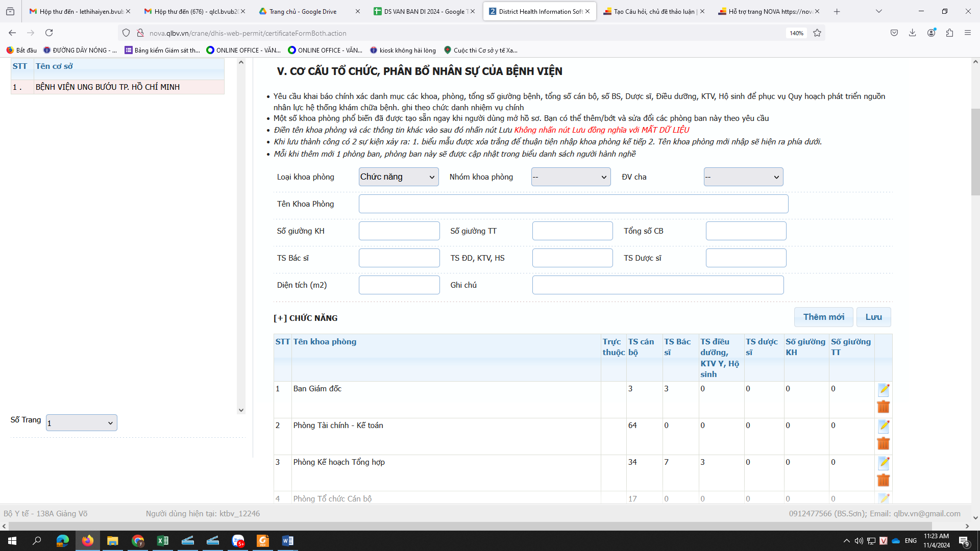
Task: Open the ĐV cha dropdown
Action: pos(743,177)
